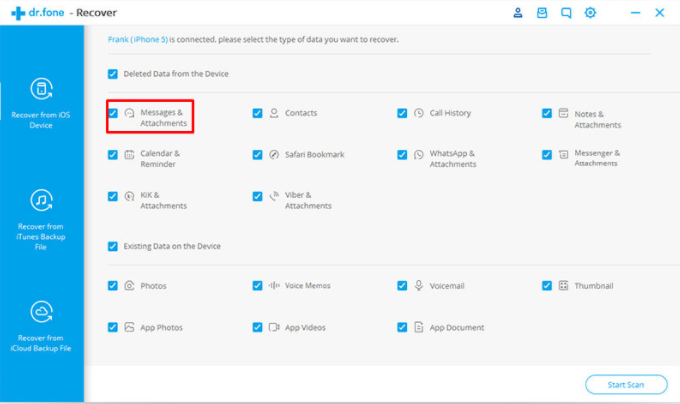This screenshot has width=680, height=404.
Task: Click the Messages & Attachments icon
Action: click(129, 113)
